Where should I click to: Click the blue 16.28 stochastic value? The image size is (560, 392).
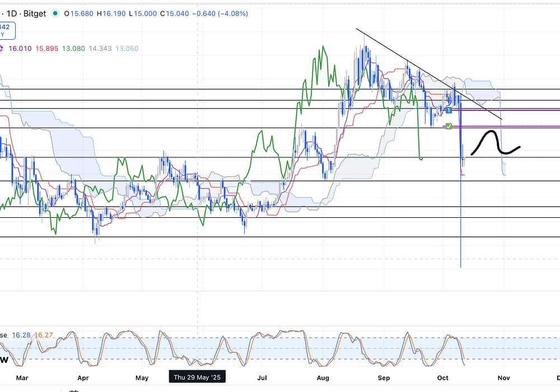pyautogui.click(x=21, y=335)
